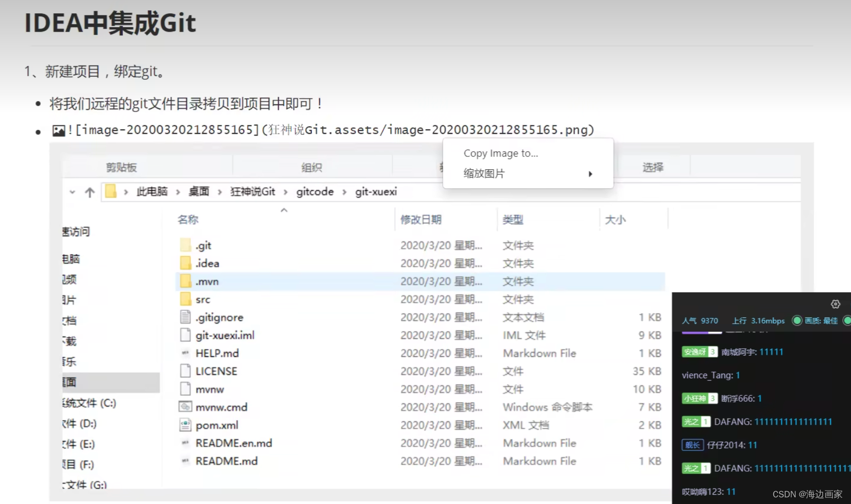Click the 35 KB size cell

(x=647, y=371)
